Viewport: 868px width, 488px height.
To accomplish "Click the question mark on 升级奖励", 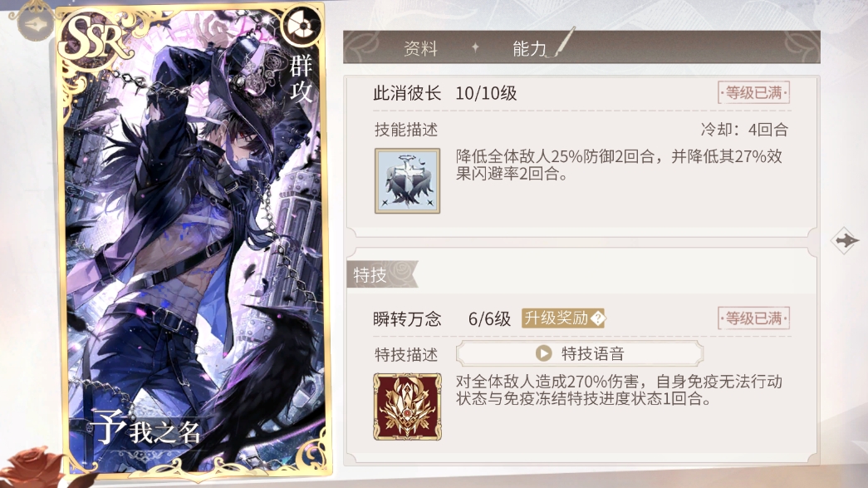I will [x=598, y=318].
